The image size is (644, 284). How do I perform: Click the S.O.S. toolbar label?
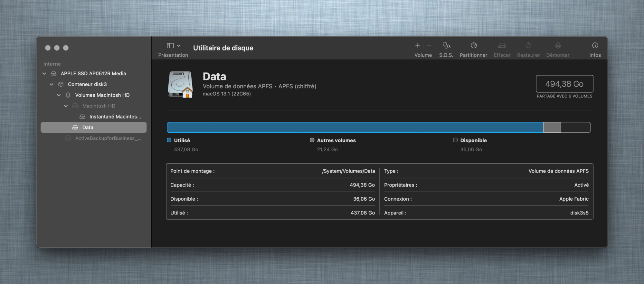[446, 55]
